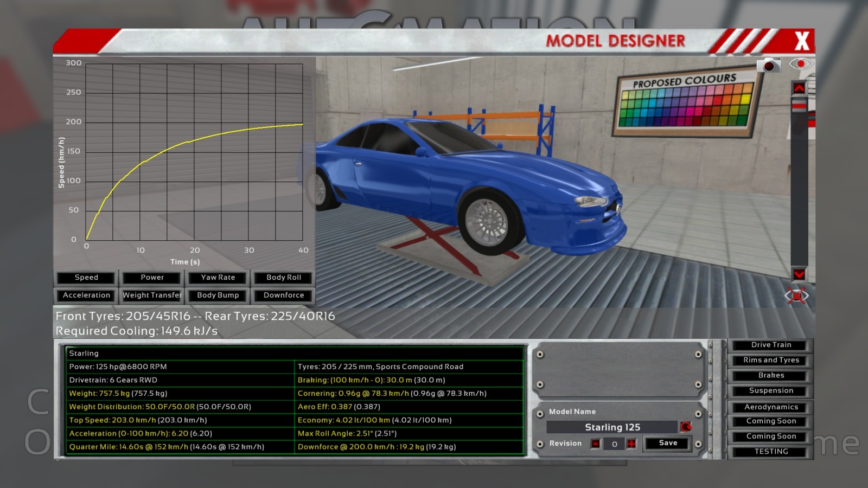
Task: Click the Starling 125 model name field
Action: [612, 427]
